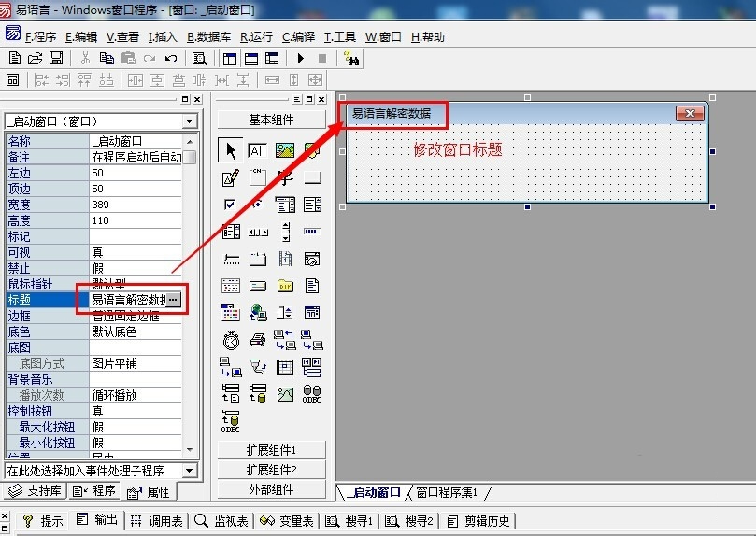Toggle the second panel layout toolbar button
This screenshot has height=536, width=756.
tap(251, 59)
